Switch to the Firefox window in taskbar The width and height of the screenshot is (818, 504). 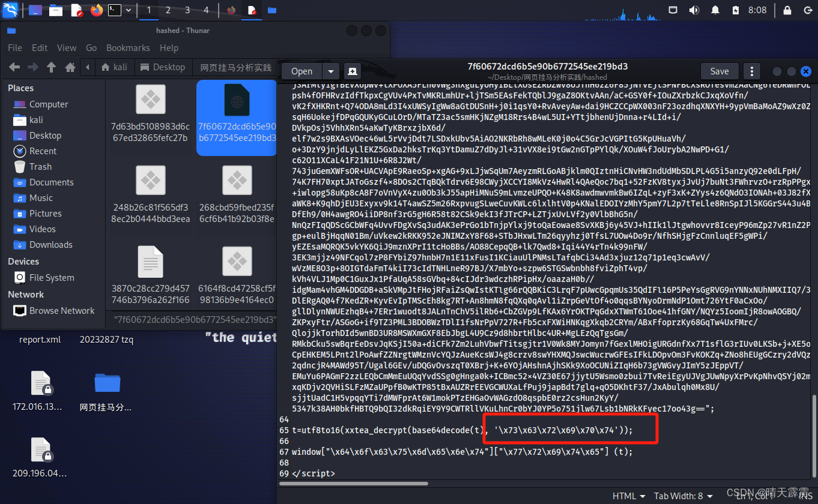tap(232, 10)
